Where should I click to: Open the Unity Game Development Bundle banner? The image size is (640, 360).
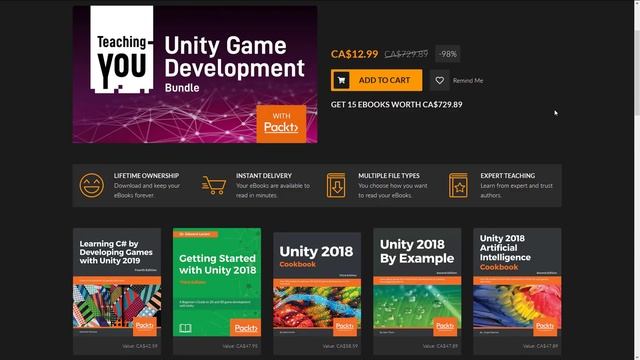coord(195,74)
